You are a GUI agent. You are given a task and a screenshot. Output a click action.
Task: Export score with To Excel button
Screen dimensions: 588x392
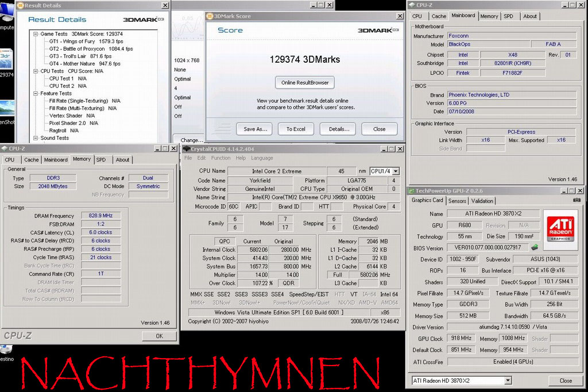(x=296, y=129)
